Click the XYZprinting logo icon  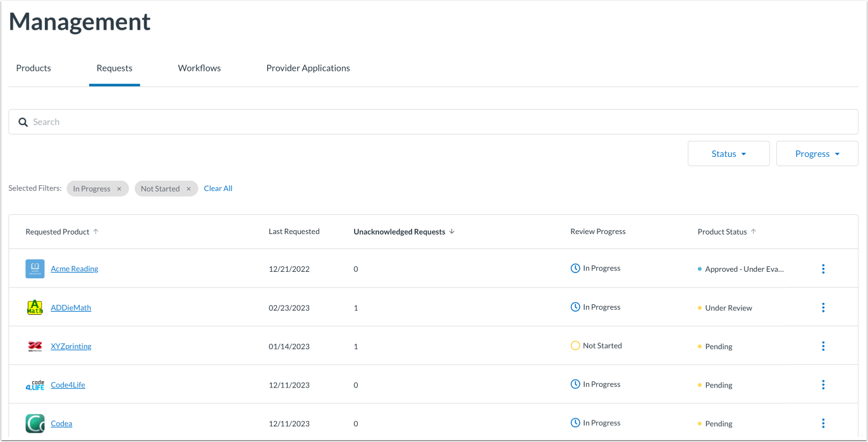point(35,347)
